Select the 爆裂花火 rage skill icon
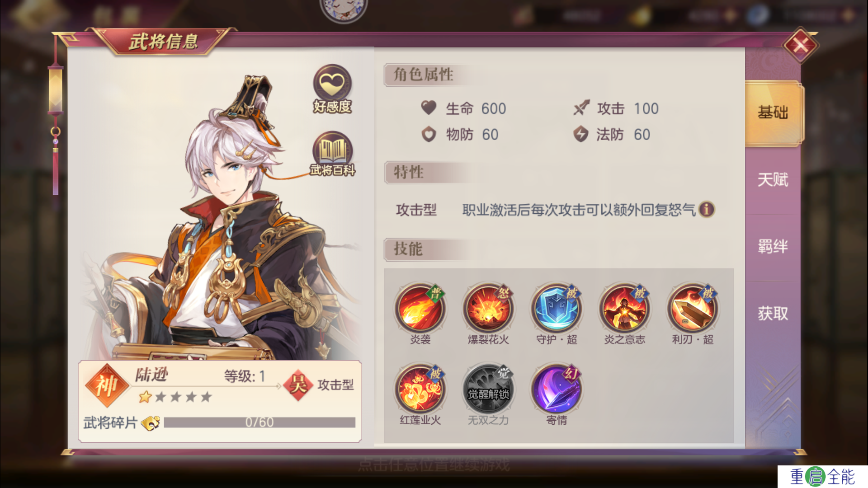This screenshot has height=488, width=868. [488, 309]
